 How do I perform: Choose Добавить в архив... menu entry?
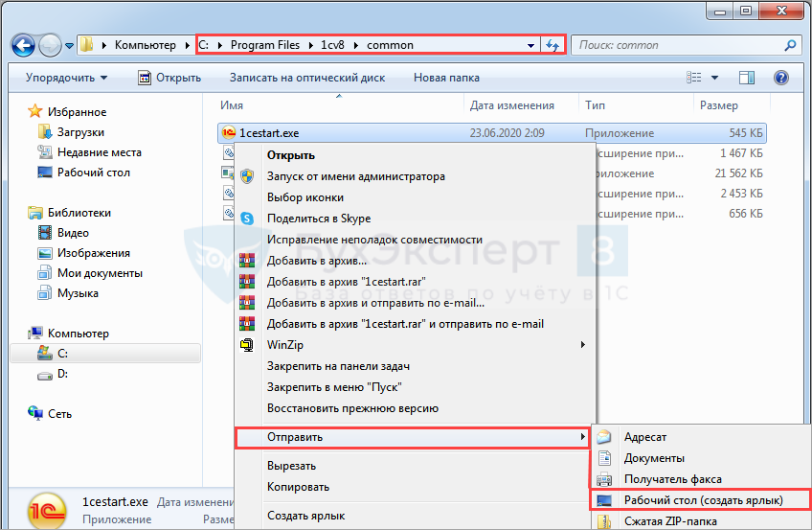pyautogui.click(x=415, y=261)
